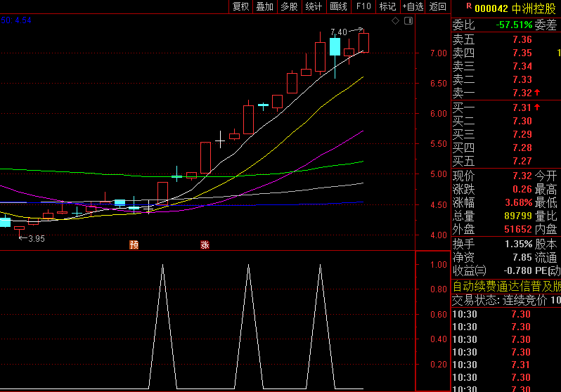Click the 标记 mark button
The image size is (561, 392).
(x=387, y=7)
